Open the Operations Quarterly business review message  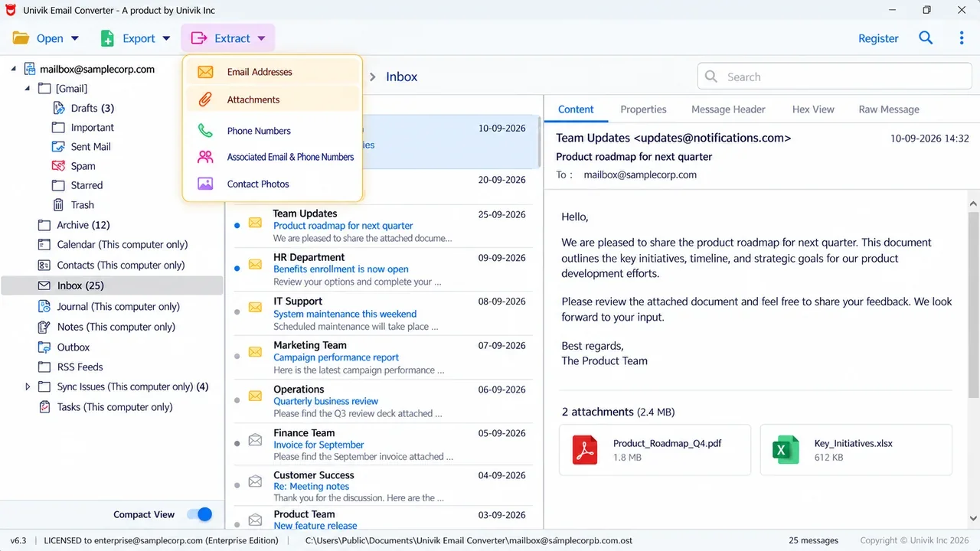(x=383, y=401)
